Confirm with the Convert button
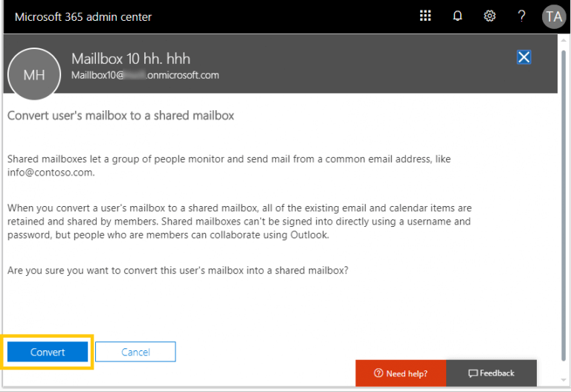 click(48, 352)
